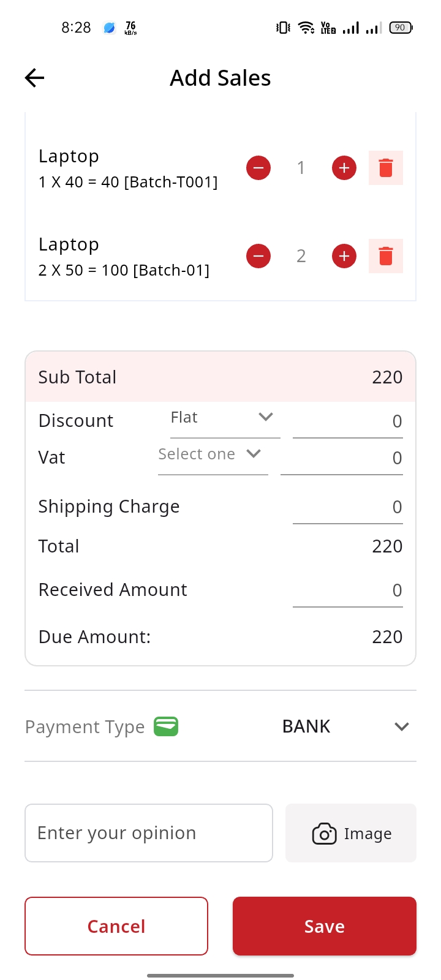The height and width of the screenshot is (980, 441).
Task: Expand the Vat 'Select one' dropdown
Action: (213, 455)
